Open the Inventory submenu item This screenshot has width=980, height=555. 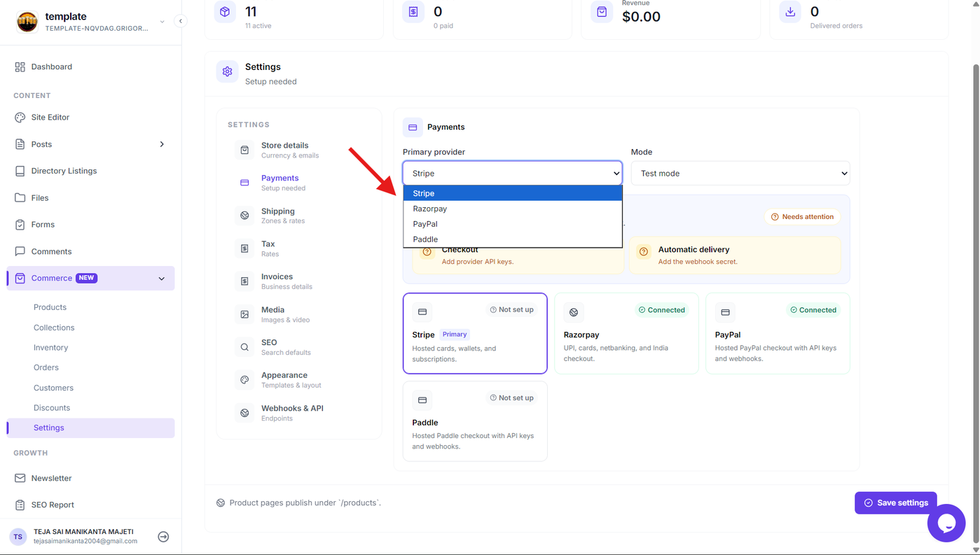[x=51, y=348]
